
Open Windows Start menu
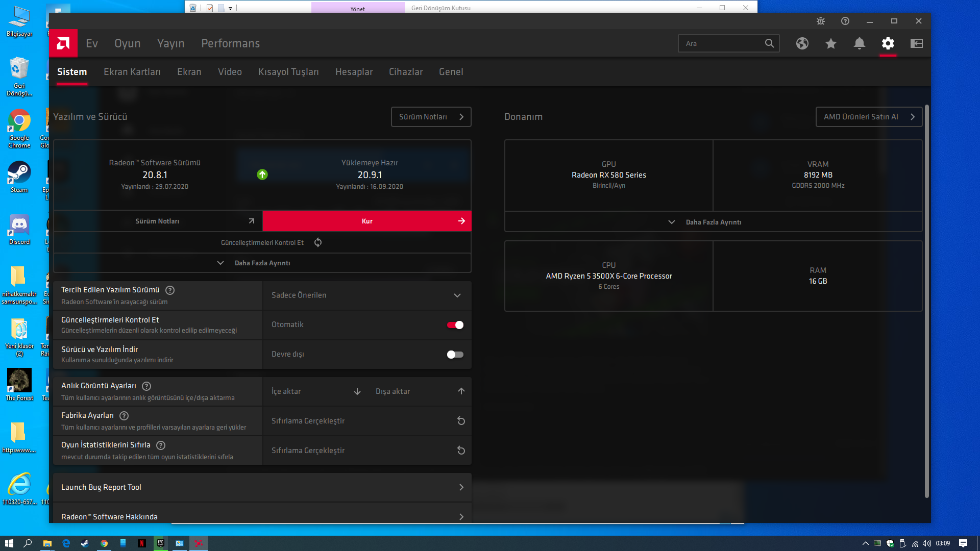point(9,543)
